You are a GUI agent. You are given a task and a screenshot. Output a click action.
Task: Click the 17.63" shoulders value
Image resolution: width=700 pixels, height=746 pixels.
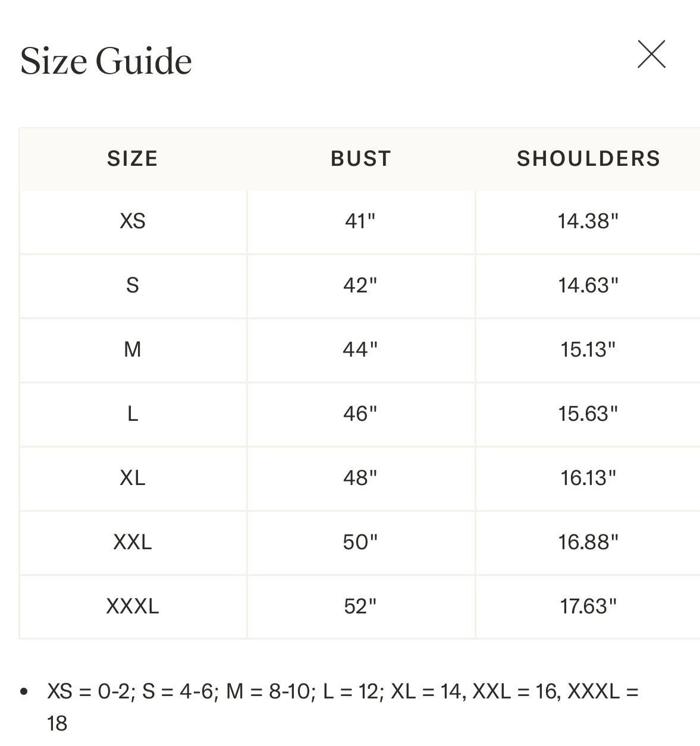coord(588,606)
